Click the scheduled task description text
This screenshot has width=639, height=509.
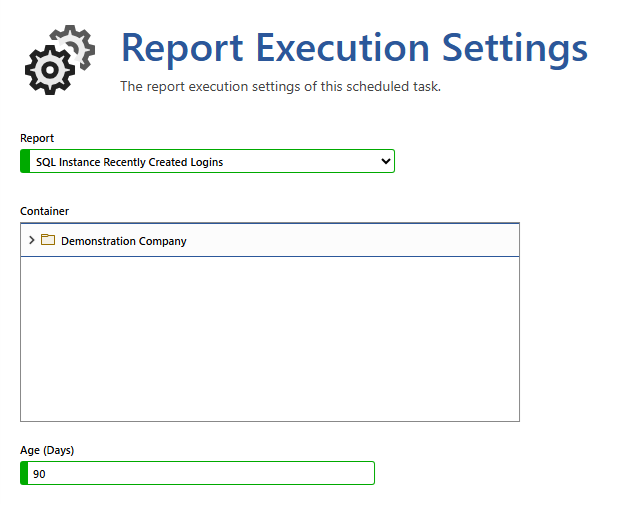[280, 87]
